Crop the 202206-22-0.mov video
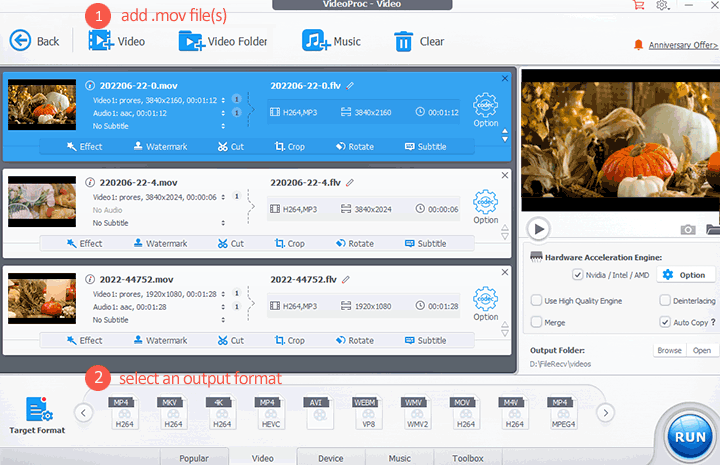The image size is (720, 465). tap(290, 147)
